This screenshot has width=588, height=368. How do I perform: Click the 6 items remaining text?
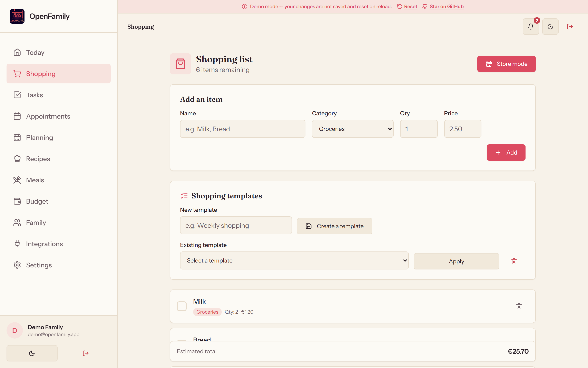[x=223, y=70]
